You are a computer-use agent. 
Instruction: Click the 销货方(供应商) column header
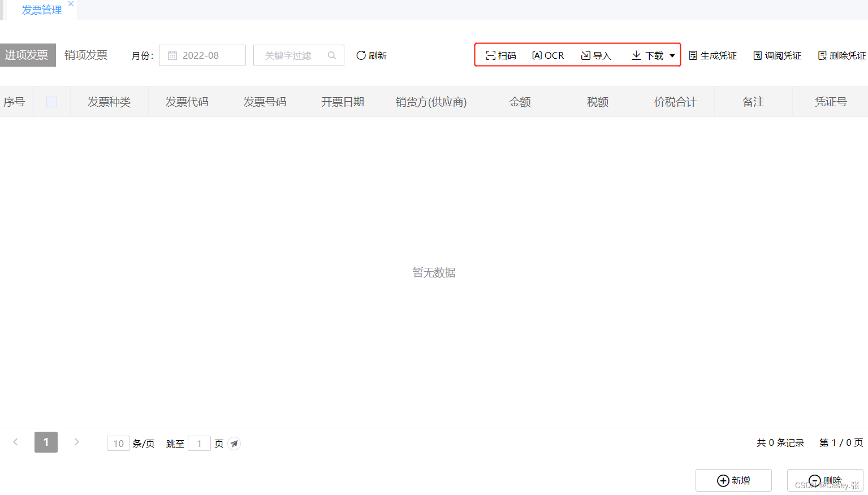coord(431,102)
